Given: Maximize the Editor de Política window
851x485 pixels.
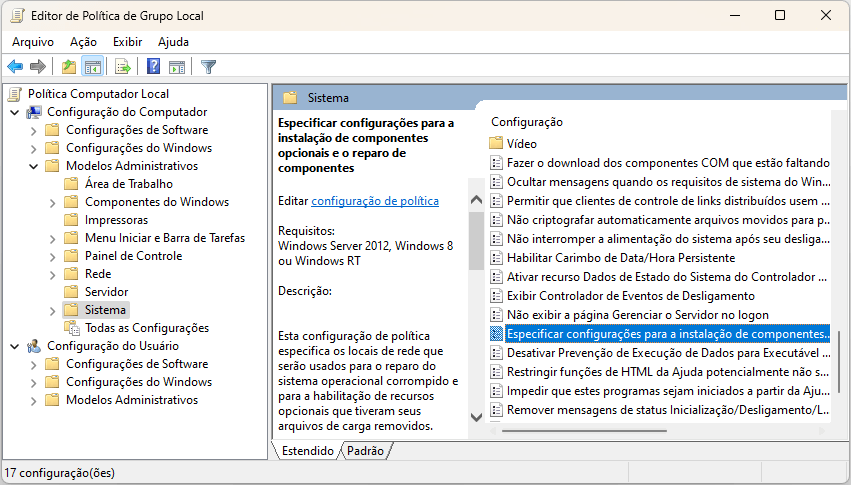Looking at the screenshot, I should pos(780,15).
